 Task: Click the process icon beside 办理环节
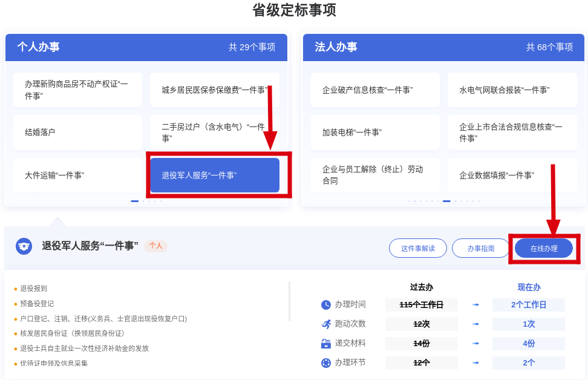[325, 363]
